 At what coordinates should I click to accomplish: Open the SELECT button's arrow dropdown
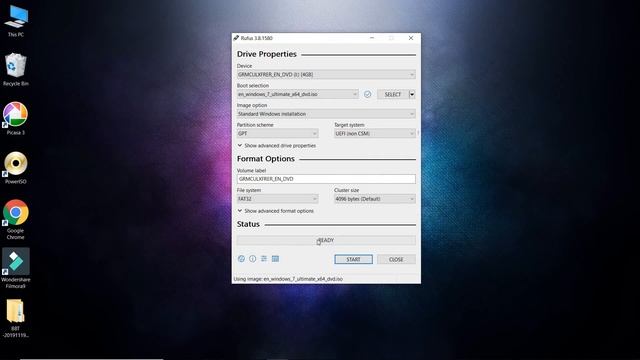click(412, 94)
